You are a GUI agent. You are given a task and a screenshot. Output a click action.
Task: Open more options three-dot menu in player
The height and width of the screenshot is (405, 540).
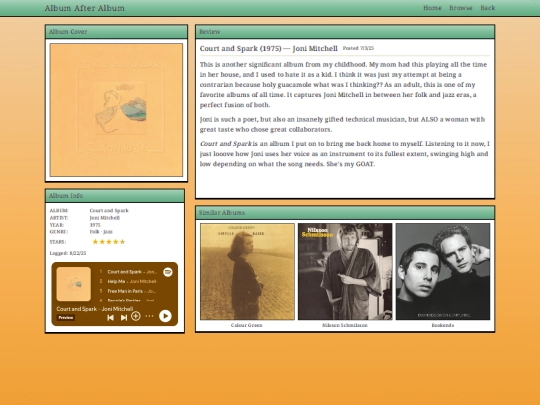pos(149,316)
